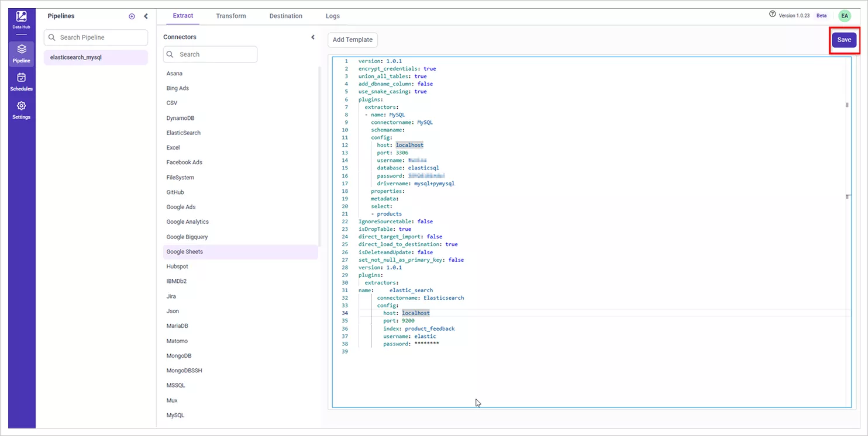Select the elasticsearch_mysql pipeline

(95, 57)
